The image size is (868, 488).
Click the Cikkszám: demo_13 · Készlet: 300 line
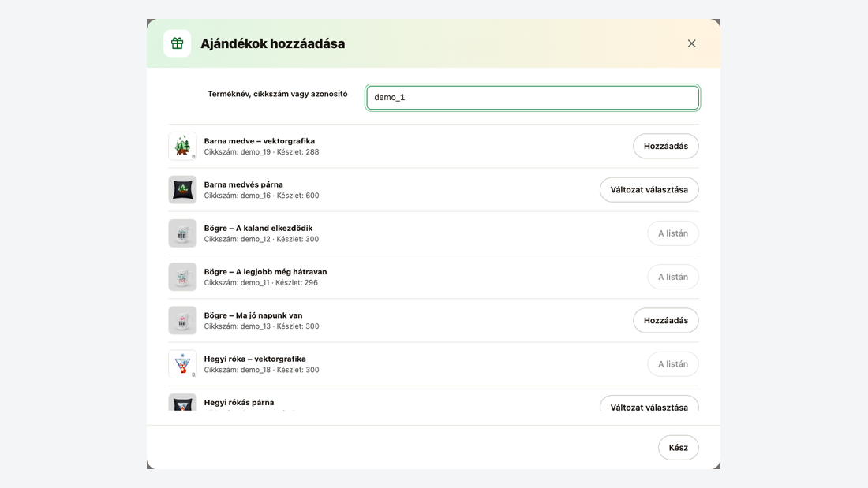[x=261, y=326]
